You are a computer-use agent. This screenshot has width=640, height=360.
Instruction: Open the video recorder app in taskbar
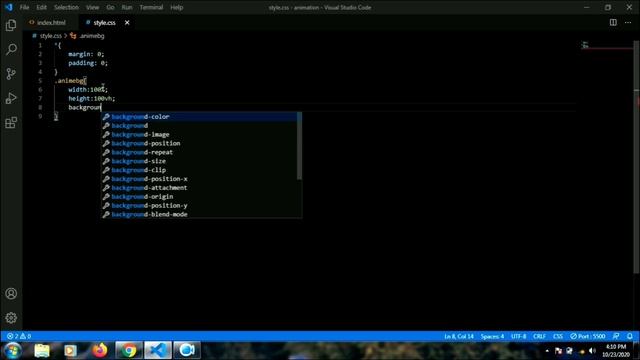click(x=187, y=351)
